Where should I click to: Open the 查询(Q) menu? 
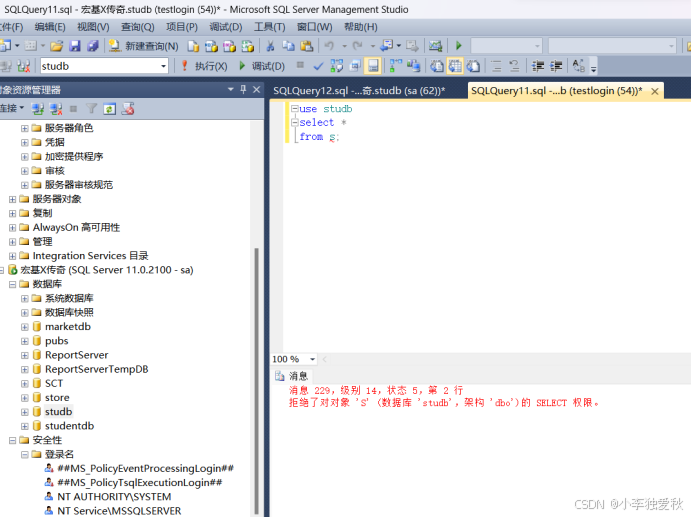coord(138,27)
